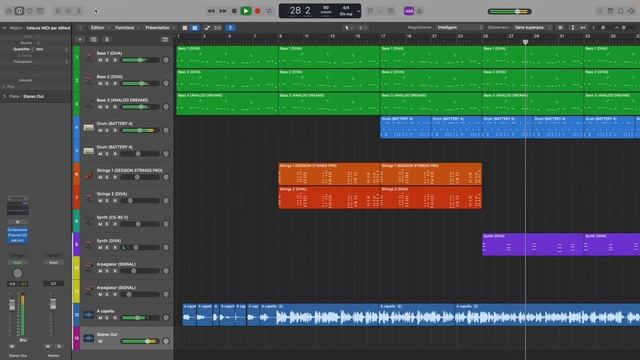
Task: Toggle the Automation display button
Action: click(207, 28)
